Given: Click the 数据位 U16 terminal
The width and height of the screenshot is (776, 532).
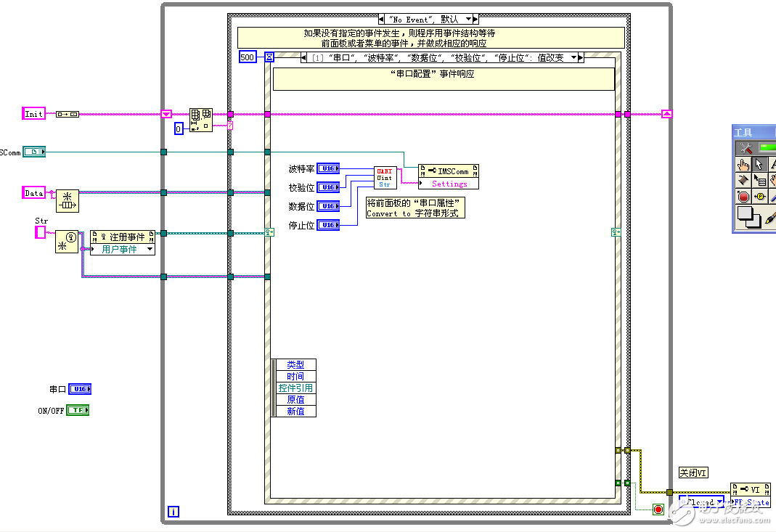Looking at the screenshot, I should (328, 206).
